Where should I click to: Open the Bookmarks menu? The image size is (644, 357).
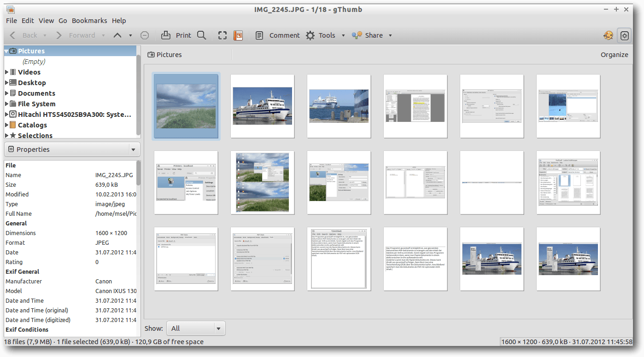pyautogui.click(x=89, y=21)
